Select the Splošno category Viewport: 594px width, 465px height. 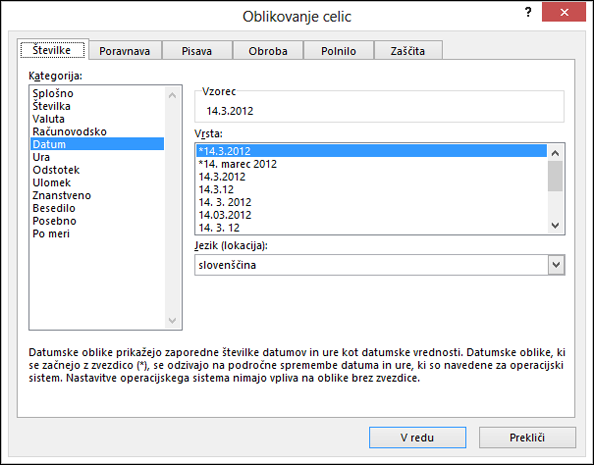pos(97,93)
